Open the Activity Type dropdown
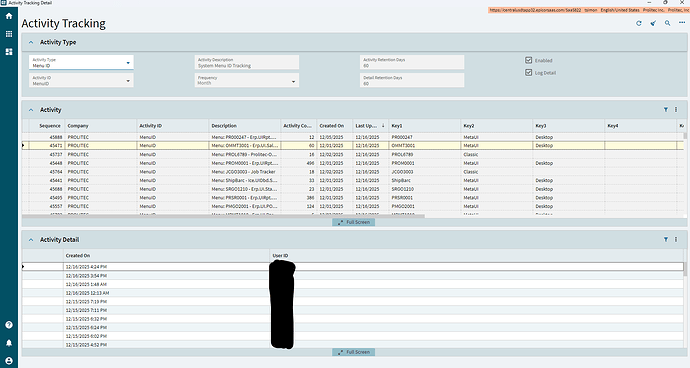Image resolution: width=690 pixels, height=368 pixels. [128, 63]
